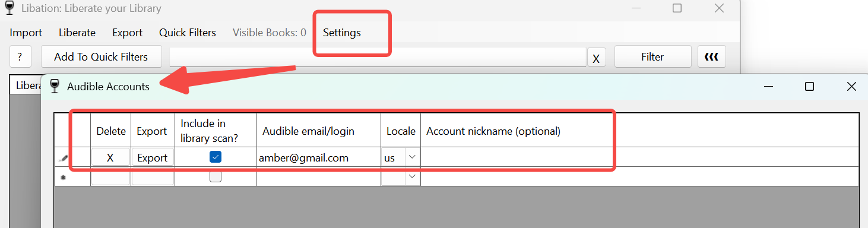Click into the filter search field

click(x=378, y=57)
